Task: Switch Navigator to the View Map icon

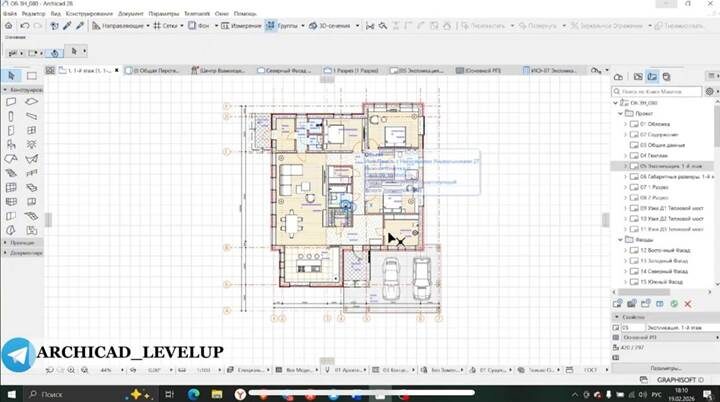Action: click(638, 77)
